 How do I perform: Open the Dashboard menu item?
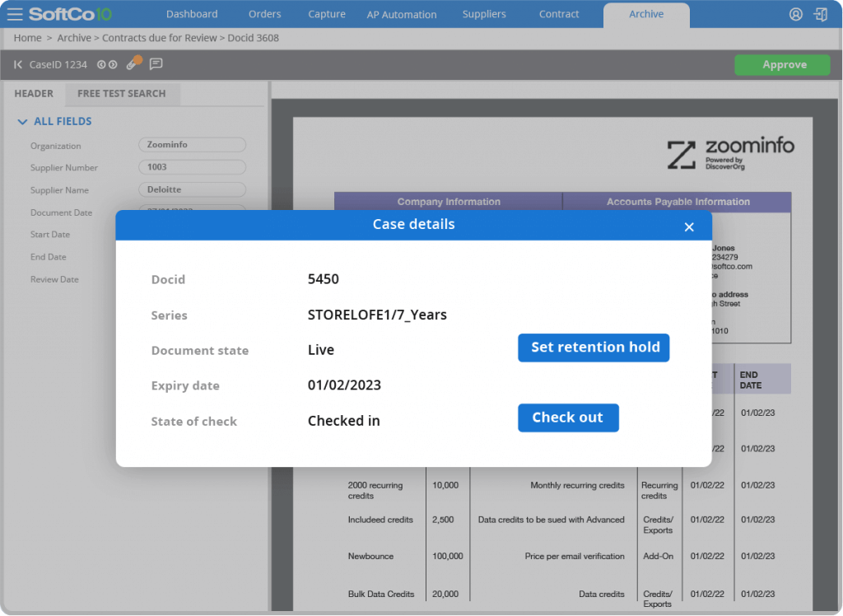192,14
